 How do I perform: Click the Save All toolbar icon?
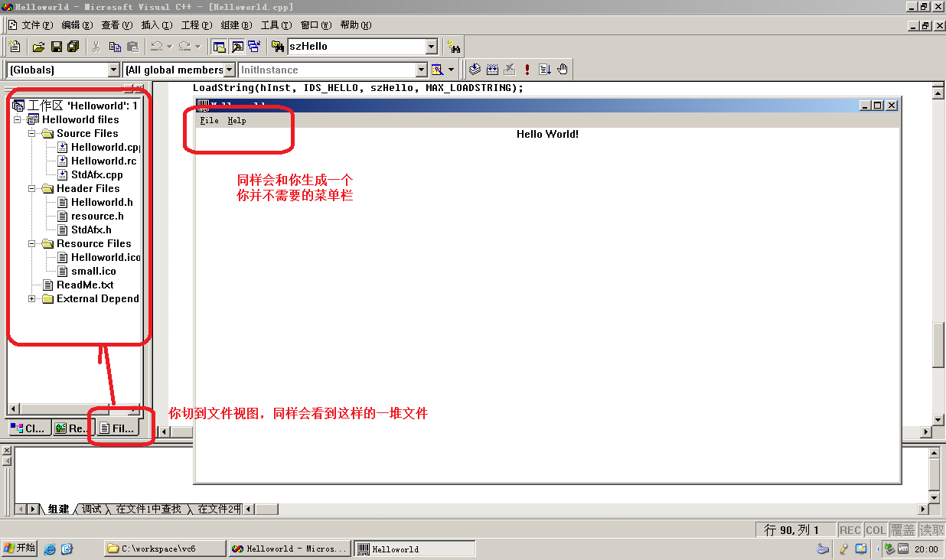(x=73, y=47)
